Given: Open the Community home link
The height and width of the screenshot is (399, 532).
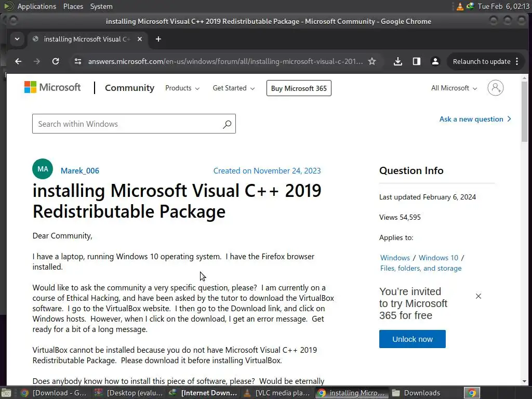Looking at the screenshot, I should pyautogui.click(x=129, y=88).
